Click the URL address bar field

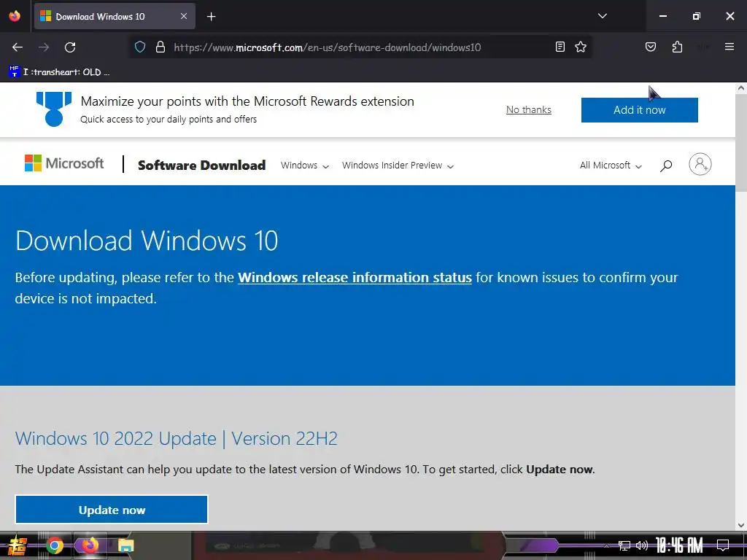(x=360, y=47)
